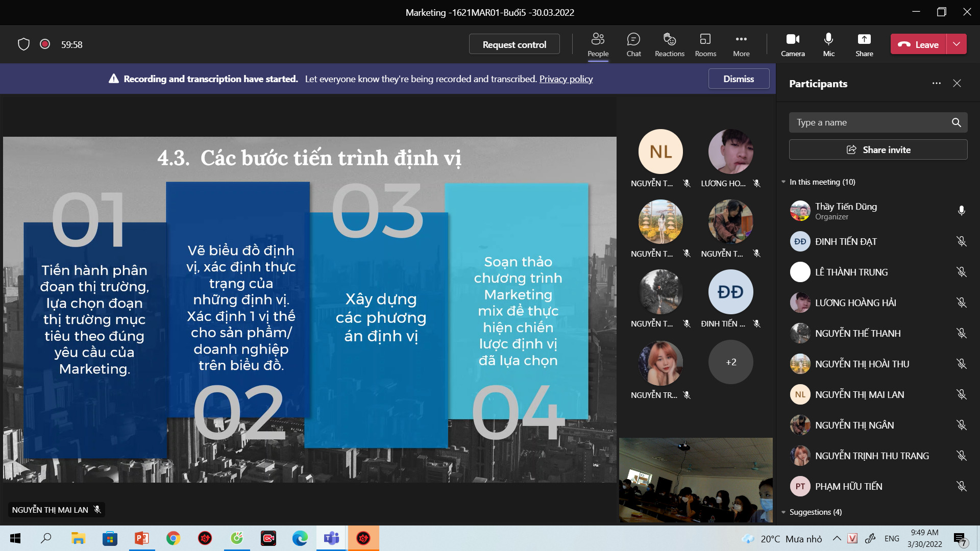Open PowerPoint from the Windows taskbar
This screenshot has width=980, height=551.
pos(141,538)
